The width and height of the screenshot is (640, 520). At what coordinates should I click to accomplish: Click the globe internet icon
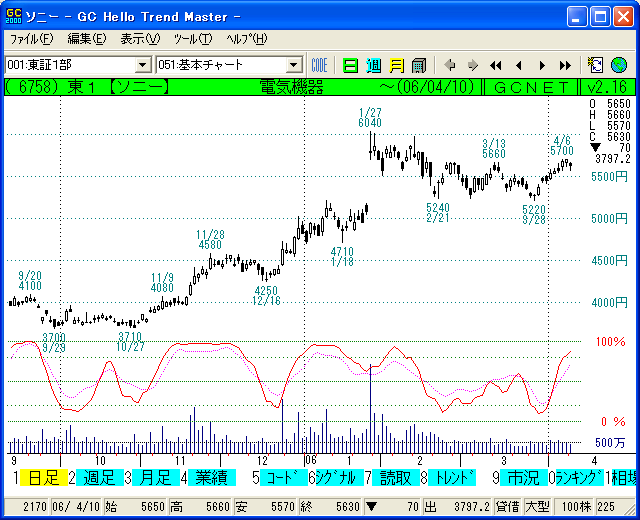[619, 65]
